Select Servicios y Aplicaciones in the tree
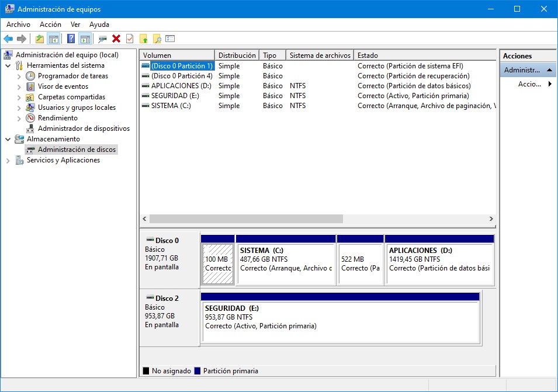 tap(63, 160)
